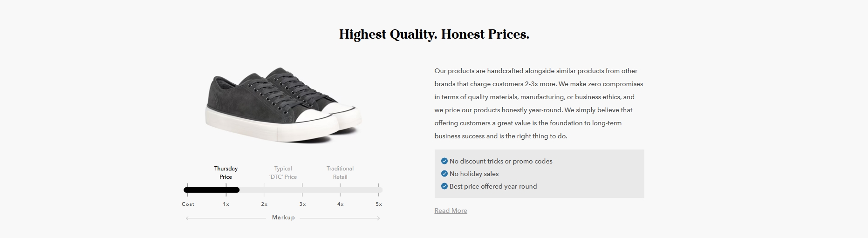Click the Traditional Retail label
This screenshot has width=868, height=238.
pyautogui.click(x=340, y=173)
